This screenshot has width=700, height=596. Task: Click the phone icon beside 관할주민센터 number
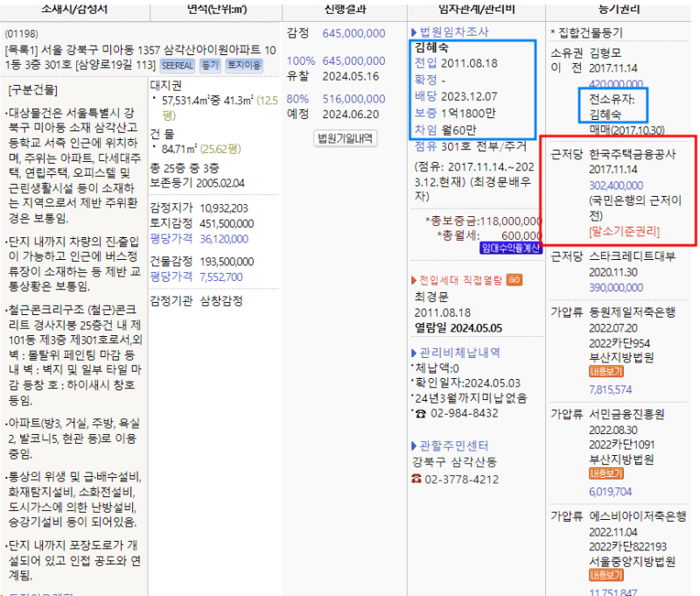tap(415, 479)
